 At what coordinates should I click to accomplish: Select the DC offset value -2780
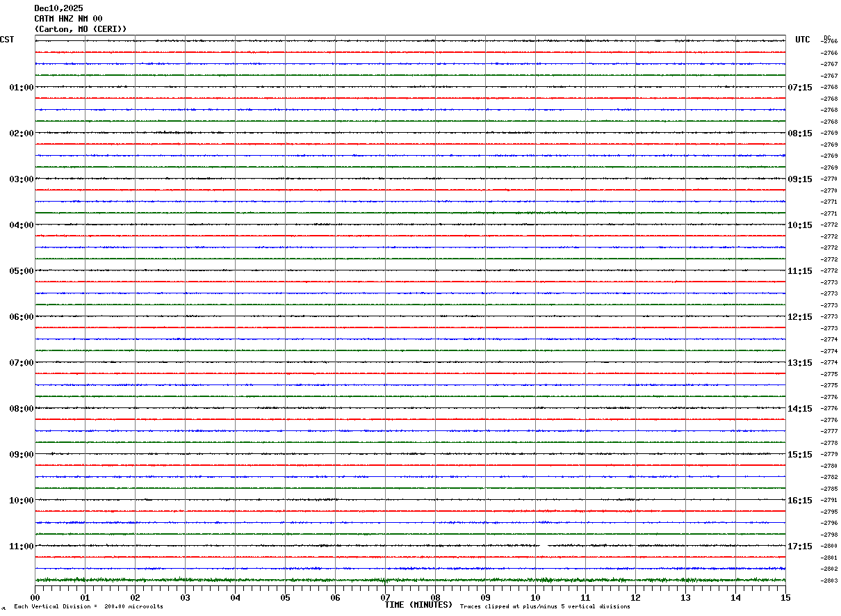830,466
